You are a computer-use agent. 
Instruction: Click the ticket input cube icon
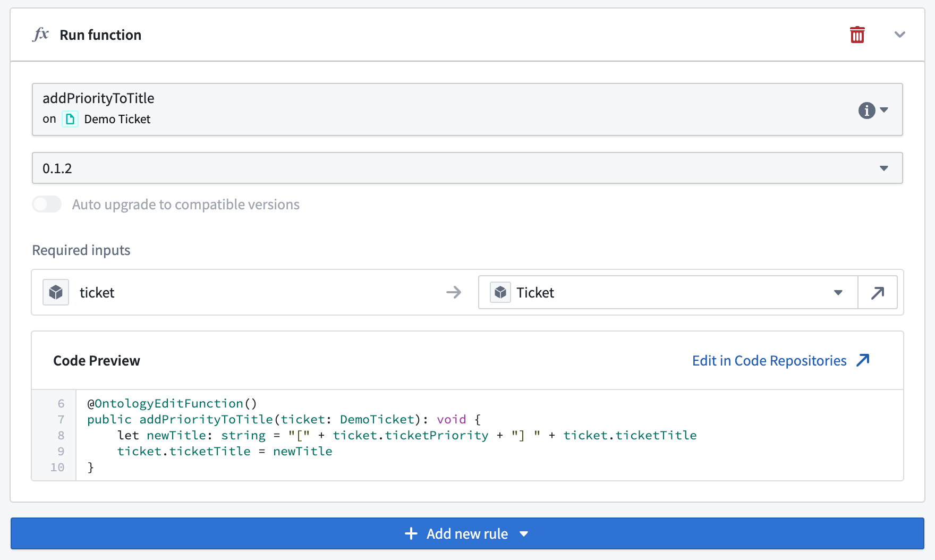[56, 292]
